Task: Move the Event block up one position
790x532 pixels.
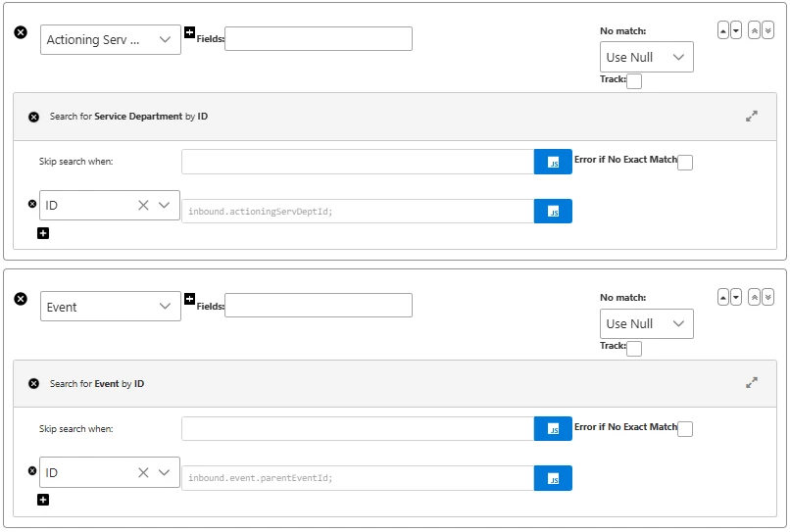Action: click(723, 297)
